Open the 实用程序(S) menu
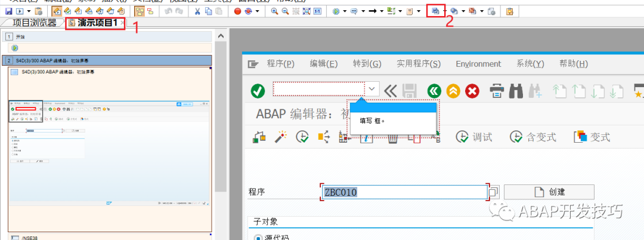The image size is (644, 240). [x=419, y=64]
